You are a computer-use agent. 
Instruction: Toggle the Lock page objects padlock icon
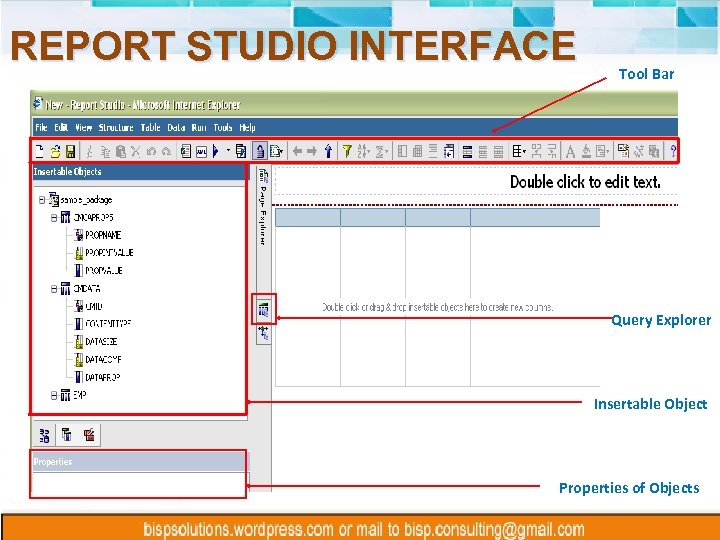point(260,151)
